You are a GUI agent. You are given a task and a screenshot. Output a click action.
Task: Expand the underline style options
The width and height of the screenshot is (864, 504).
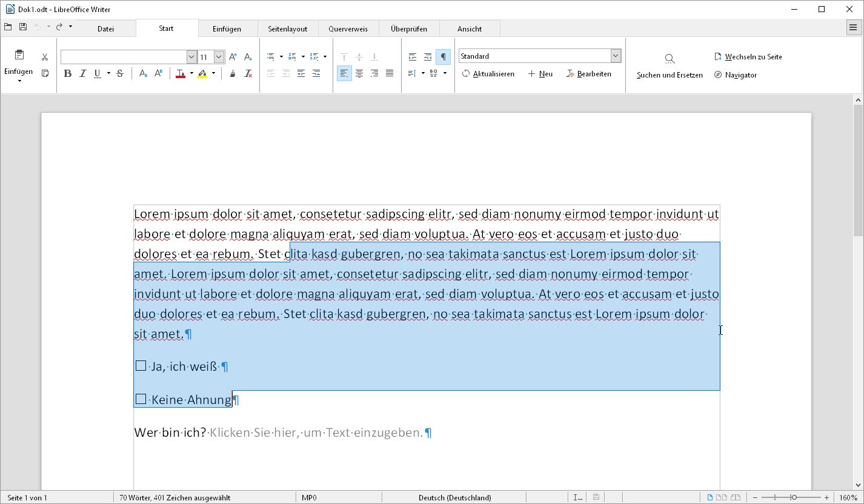click(x=108, y=73)
